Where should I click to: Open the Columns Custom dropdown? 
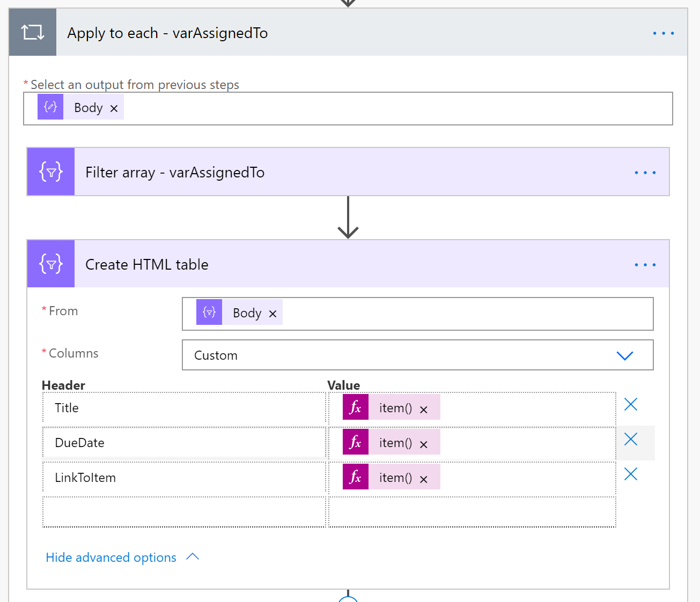click(x=624, y=355)
